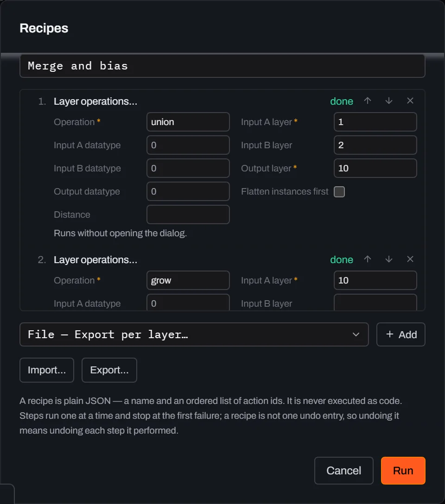
Task: Open the File — Export per layer dropdown
Action: pyautogui.click(x=194, y=334)
